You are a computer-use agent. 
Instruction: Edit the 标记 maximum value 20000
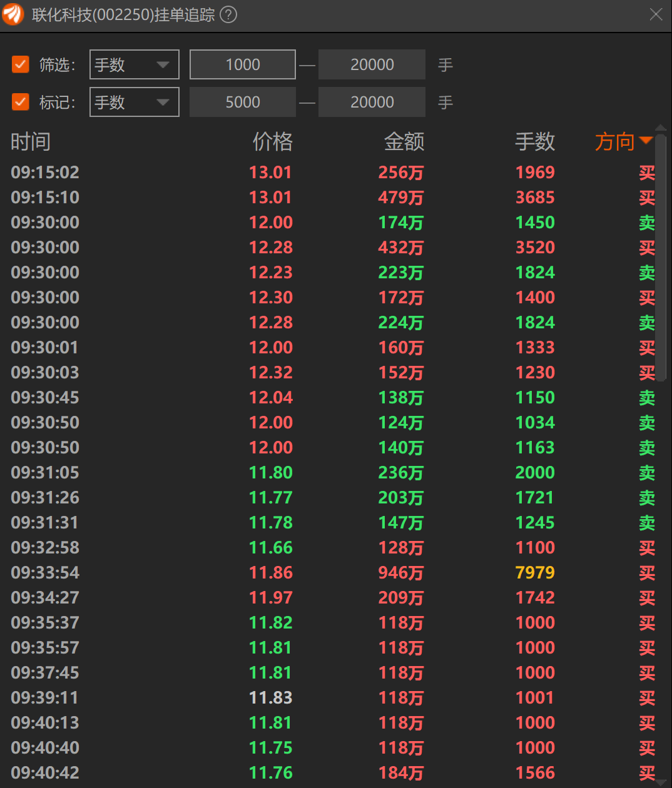[x=372, y=102]
